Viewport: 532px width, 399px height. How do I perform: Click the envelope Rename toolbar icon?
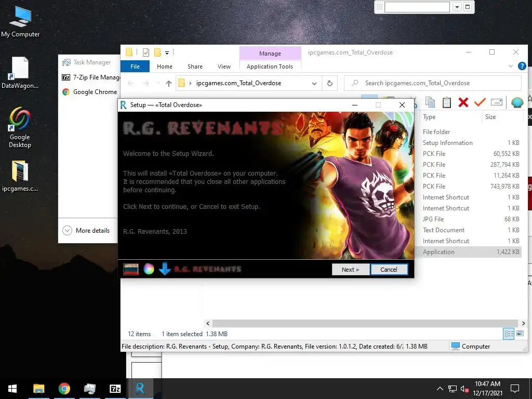tap(496, 102)
